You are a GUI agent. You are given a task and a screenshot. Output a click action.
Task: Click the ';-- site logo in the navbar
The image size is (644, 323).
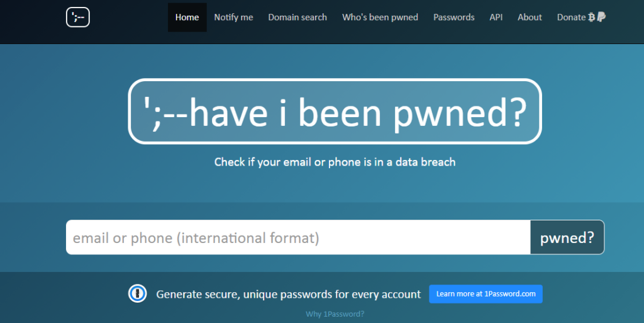pyautogui.click(x=78, y=18)
